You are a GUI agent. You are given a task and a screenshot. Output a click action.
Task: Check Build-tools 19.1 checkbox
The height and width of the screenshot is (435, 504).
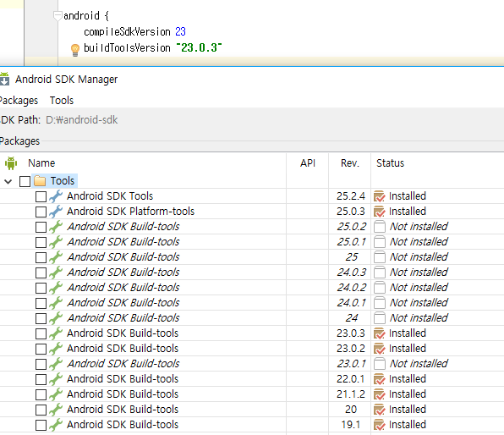coord(41,425)
